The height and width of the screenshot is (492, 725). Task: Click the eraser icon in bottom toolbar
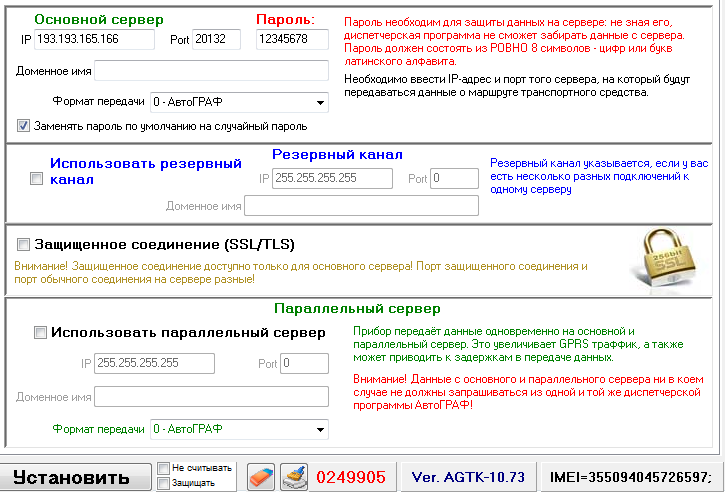pos(260,476)
